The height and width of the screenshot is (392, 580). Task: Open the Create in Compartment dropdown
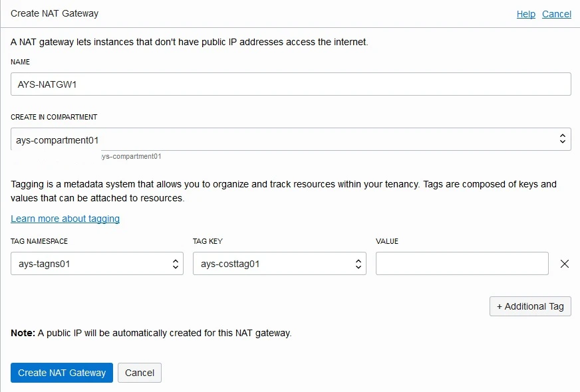click(291, 140)
